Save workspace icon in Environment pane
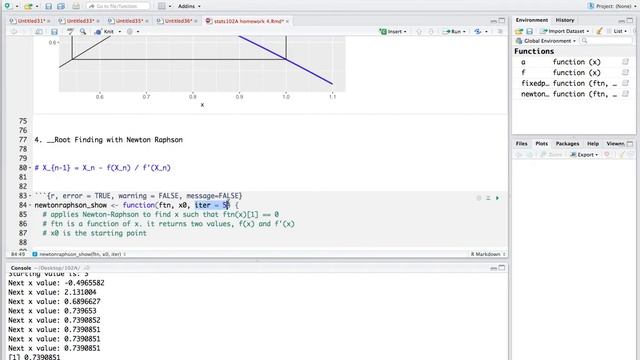640x360 pixels. tap(529, 31)
